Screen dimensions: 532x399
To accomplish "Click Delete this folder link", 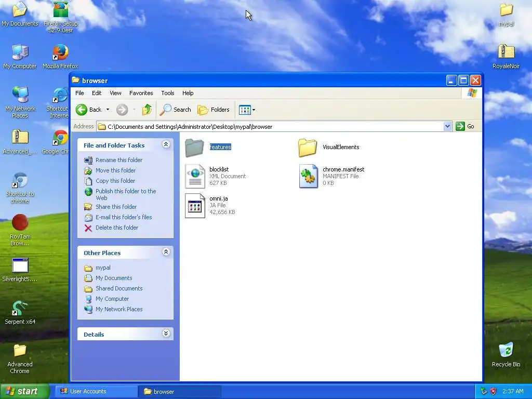I will [117, 228].
